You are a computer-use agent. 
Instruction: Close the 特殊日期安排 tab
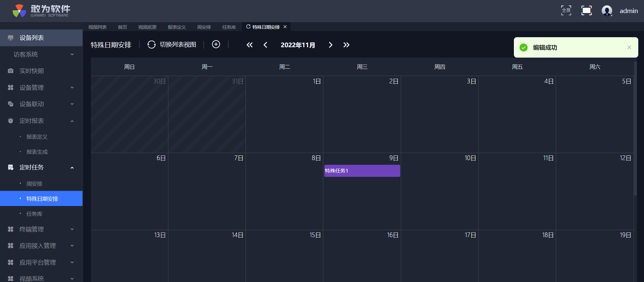point(285,27)
